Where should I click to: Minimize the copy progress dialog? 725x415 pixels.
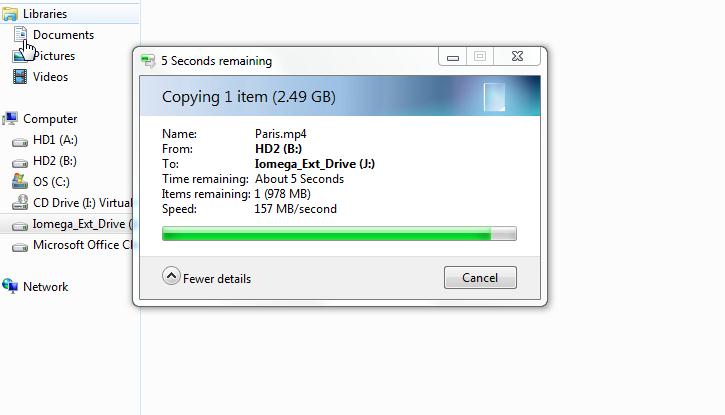point(452,57)
